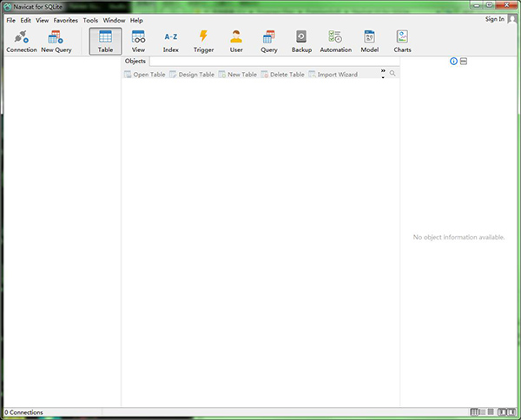Screen dimensions: 521x420
Task: Click the Navicat app icon in title bar
Action: tap(7, 7)
